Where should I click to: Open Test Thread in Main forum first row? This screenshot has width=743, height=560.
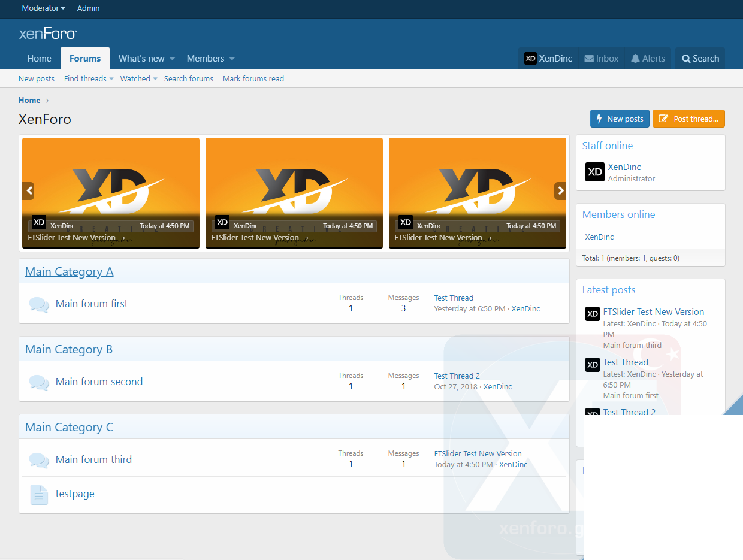tap(454, 298)
